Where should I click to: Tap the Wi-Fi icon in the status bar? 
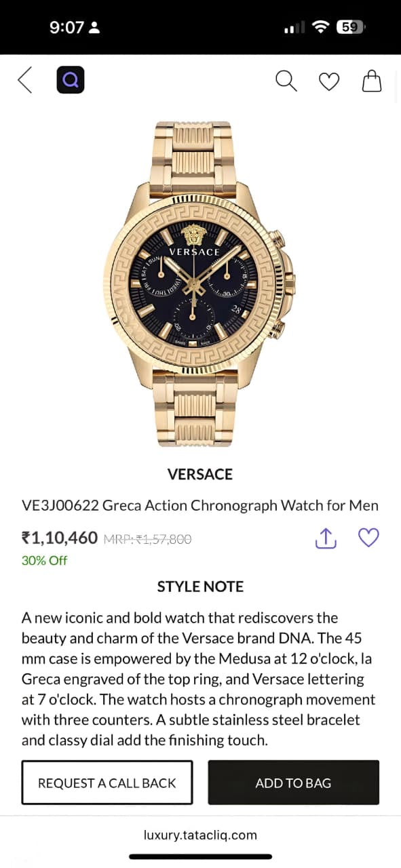click(x=320, y=28)
